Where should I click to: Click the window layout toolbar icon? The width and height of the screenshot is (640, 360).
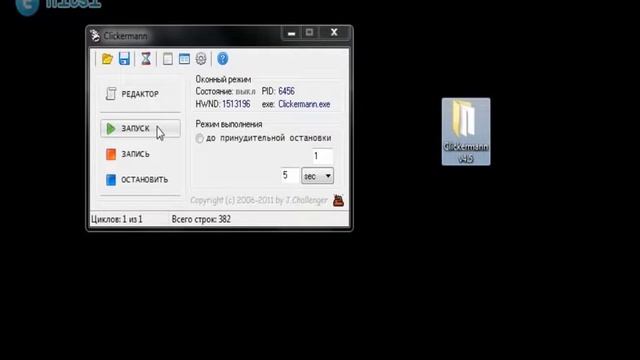pos(184,59)
